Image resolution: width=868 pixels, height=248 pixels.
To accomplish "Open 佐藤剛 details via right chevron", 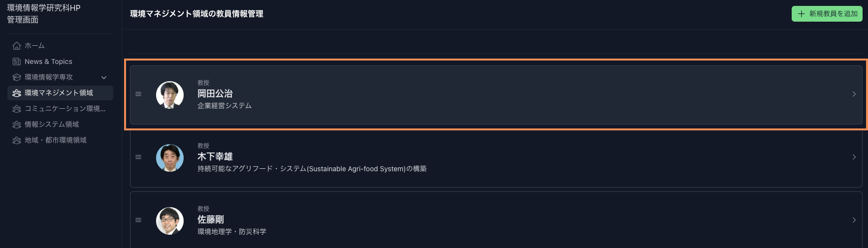I will (x=854, y=220).
